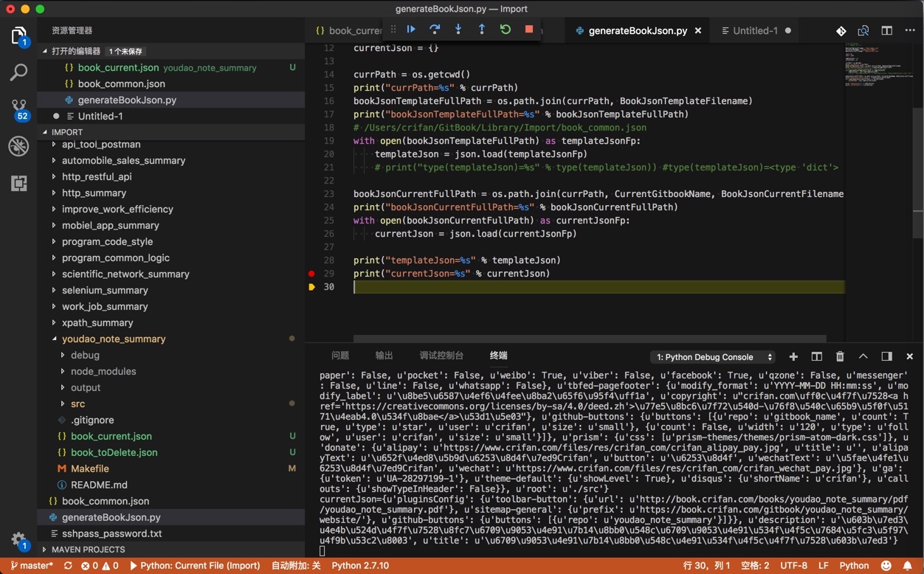Click the Step Over debug icon
This screenshot has width=924, height=574.
click(435, 30)
